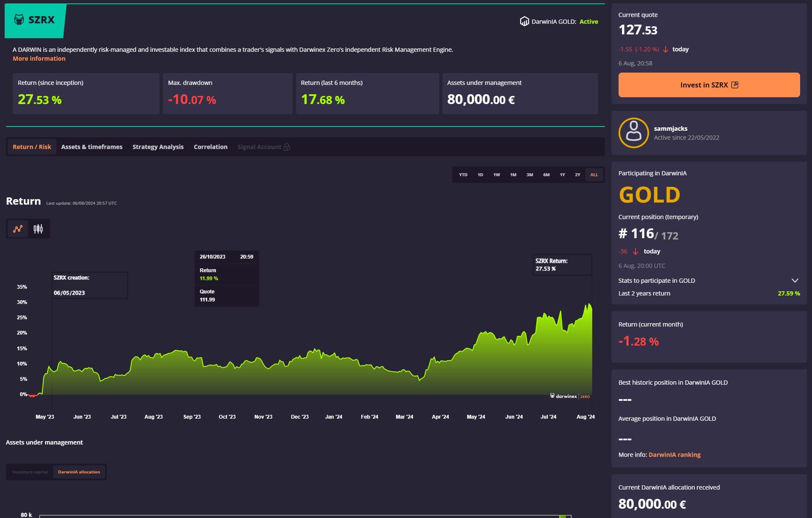Open the Strategy Analysis tab
812x518 pixels.
pyautogui.click(x=158, y=147)
